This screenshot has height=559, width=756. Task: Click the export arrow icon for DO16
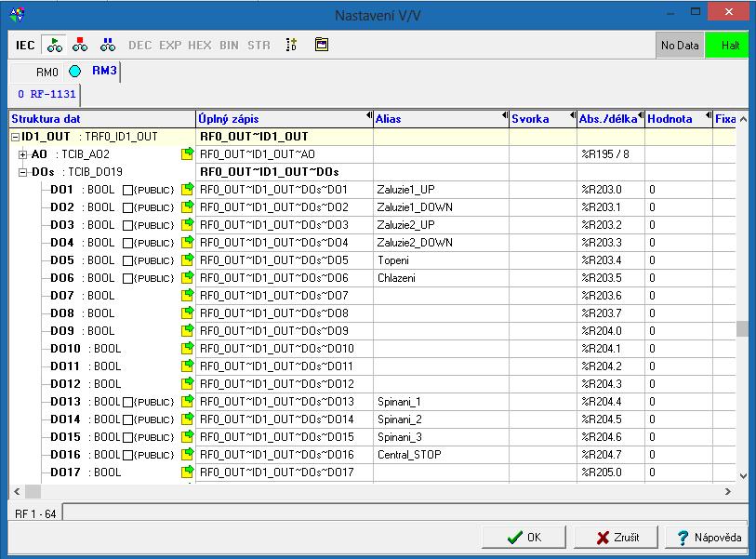pyautogui.click(x=188, y=454)
